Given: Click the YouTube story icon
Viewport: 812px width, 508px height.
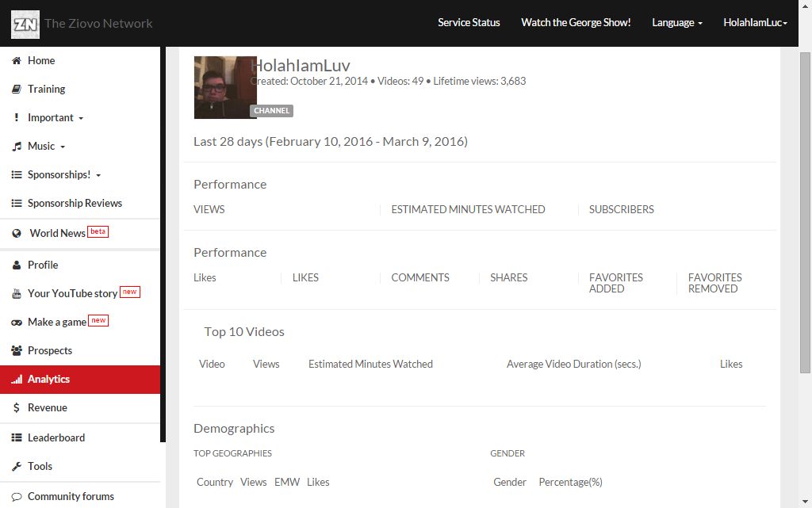Looking at the screenshot, I should pos(17,294).
